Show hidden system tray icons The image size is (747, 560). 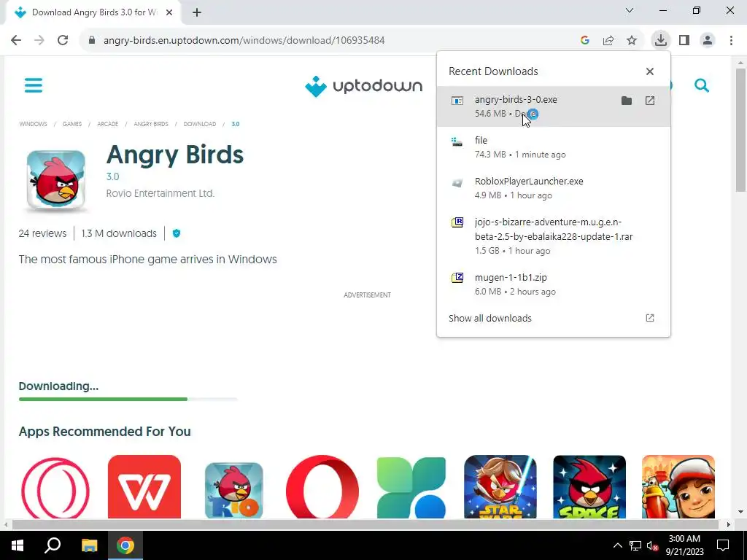(x=617, y=545)
